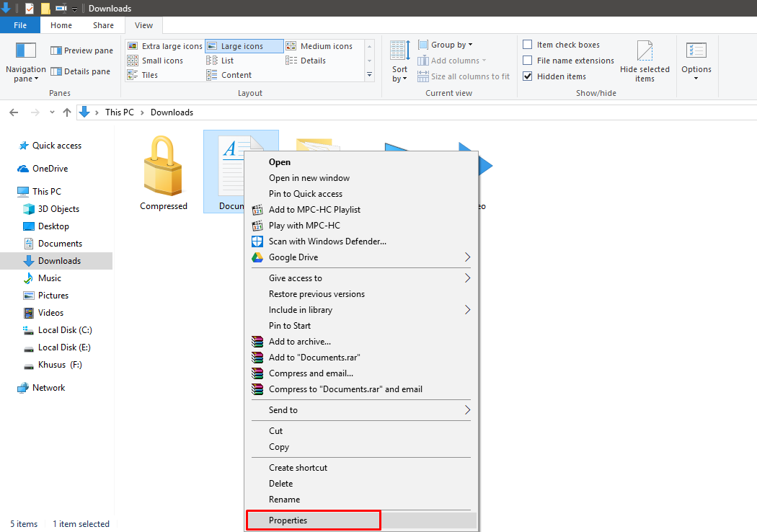
Task: Open Local Disk (C:) in sidebar
Action: [x=65, y=330]
